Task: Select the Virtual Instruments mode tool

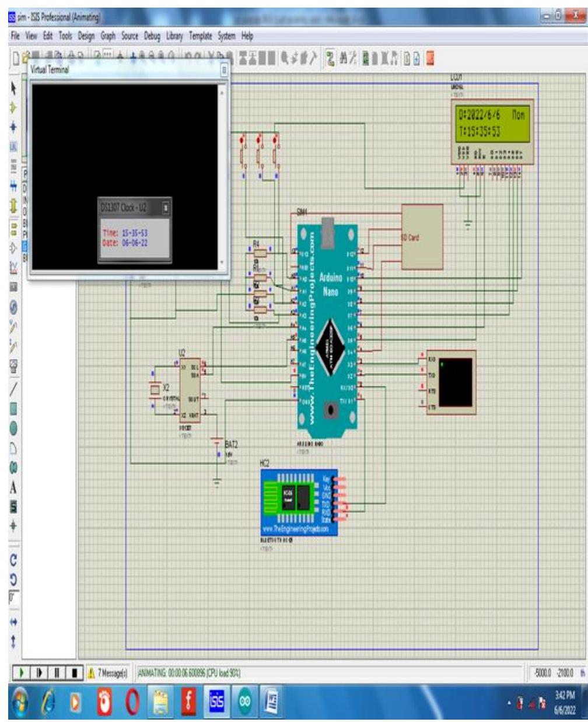Action: (x=13, y=367)
